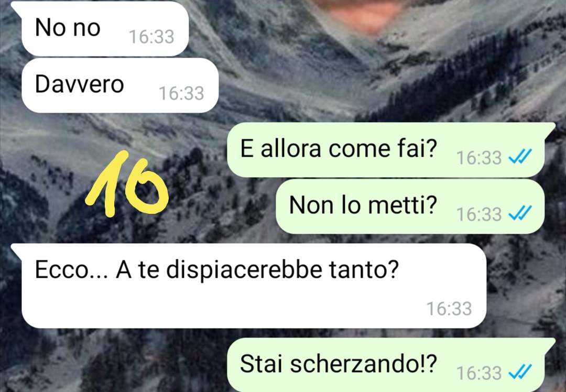Click the blue read ticks on 'E allora come fai?'
Screen dimensions: 566x392
pos(520,157)
